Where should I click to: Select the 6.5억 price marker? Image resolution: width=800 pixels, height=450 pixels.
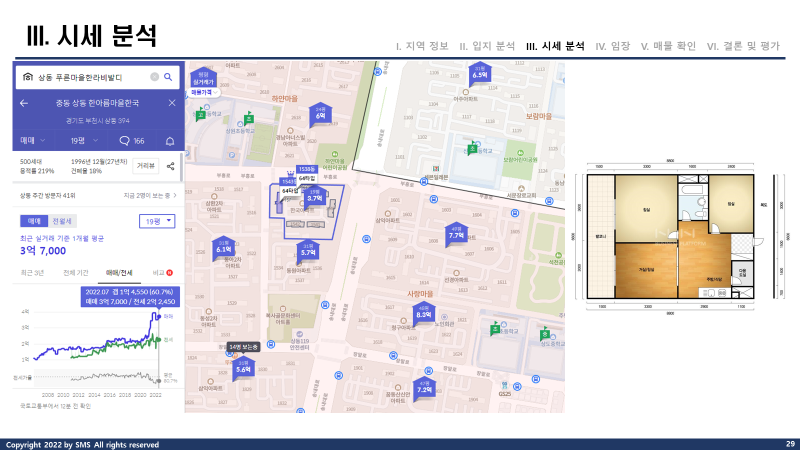(x=480, y=74)
